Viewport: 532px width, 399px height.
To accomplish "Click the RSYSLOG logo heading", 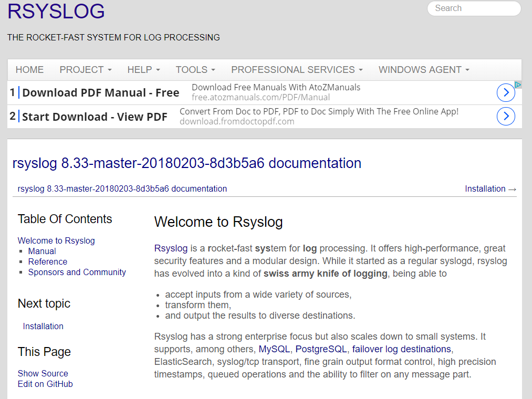I will coord(56,12).
